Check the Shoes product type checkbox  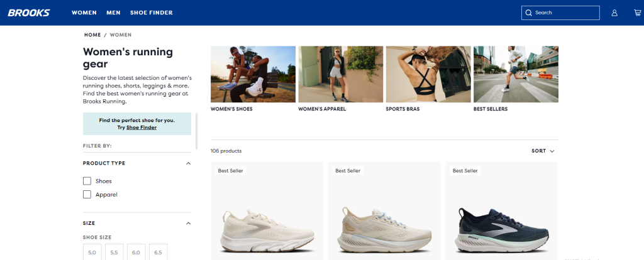click(x=87, y=181)
